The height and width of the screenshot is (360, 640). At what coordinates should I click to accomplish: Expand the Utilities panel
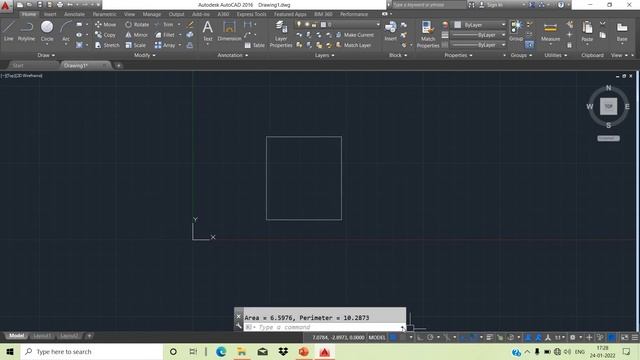tap(555, 55)
